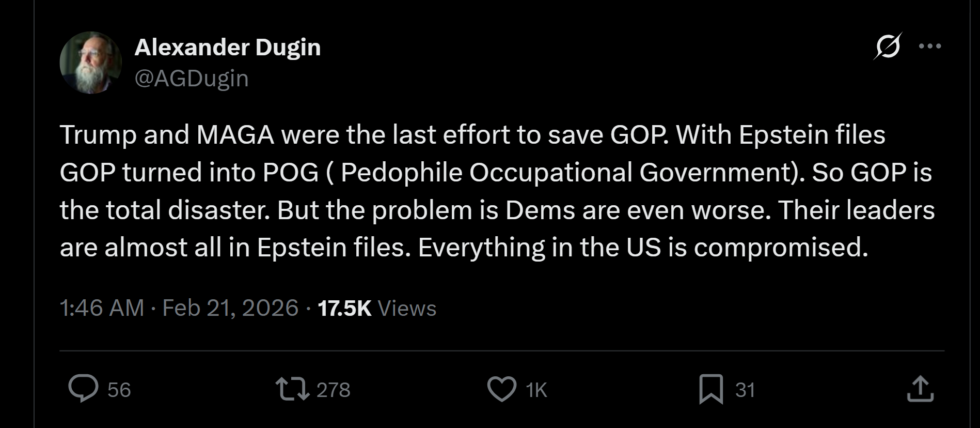This screenshot has height=428, width=980.
Task: Click the share upload icon
Action: tap(920, 389)
